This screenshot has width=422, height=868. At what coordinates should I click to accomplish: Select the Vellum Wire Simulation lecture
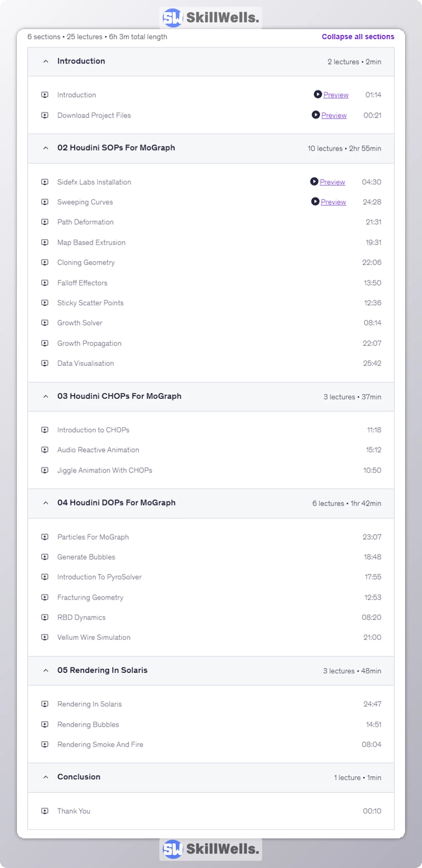94,638
